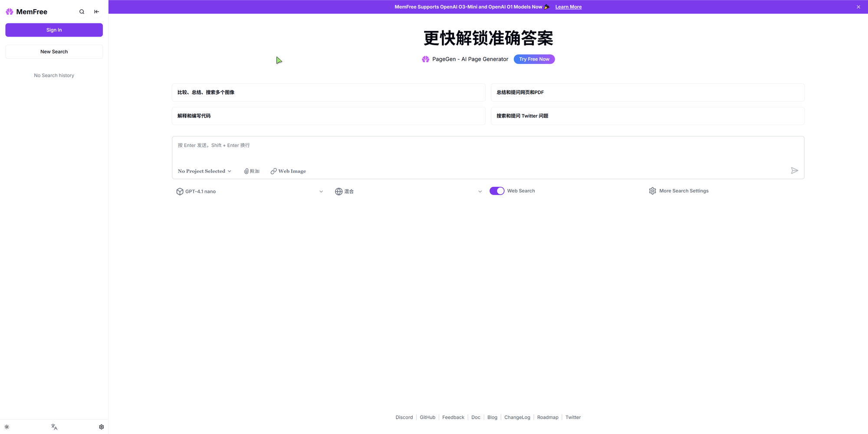Open the GPT-4.1 nano model dropdown
This screenshot has height=434, width=868.
point(250,192)
